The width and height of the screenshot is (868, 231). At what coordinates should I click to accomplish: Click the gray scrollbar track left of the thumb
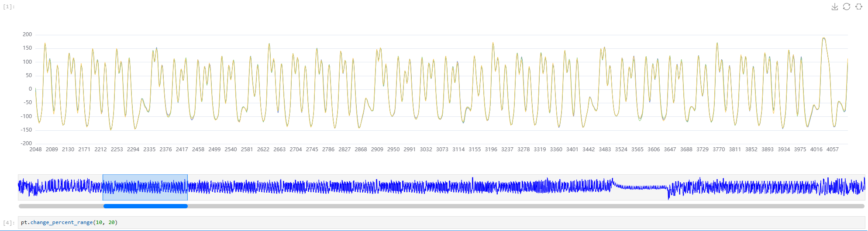(61, 206)
